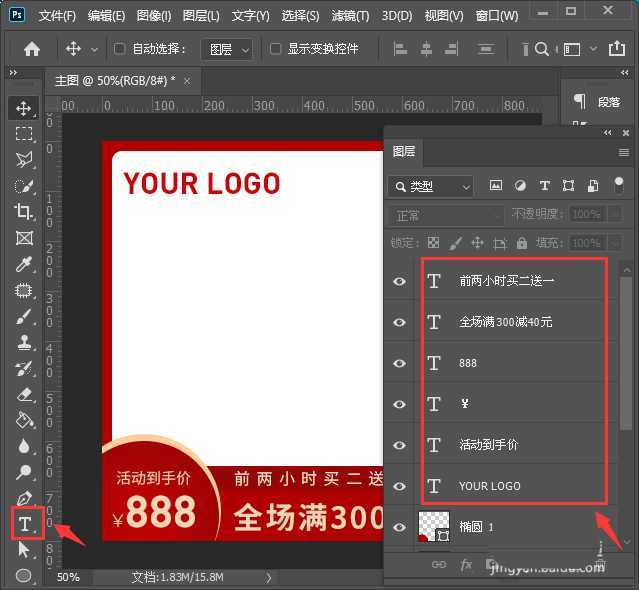Select the Move tool in toolbar

point(24,108)
